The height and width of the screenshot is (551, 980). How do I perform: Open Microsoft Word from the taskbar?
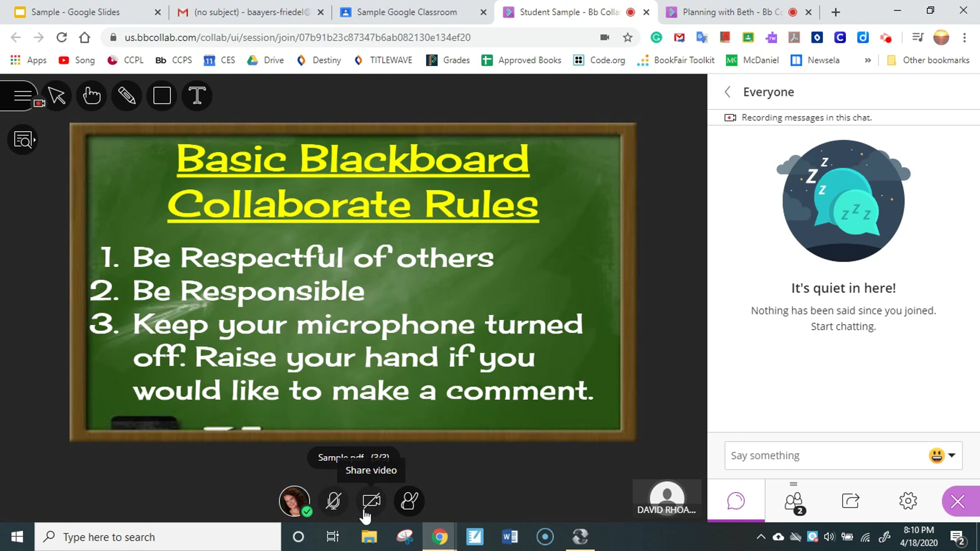tap(510, 537)
